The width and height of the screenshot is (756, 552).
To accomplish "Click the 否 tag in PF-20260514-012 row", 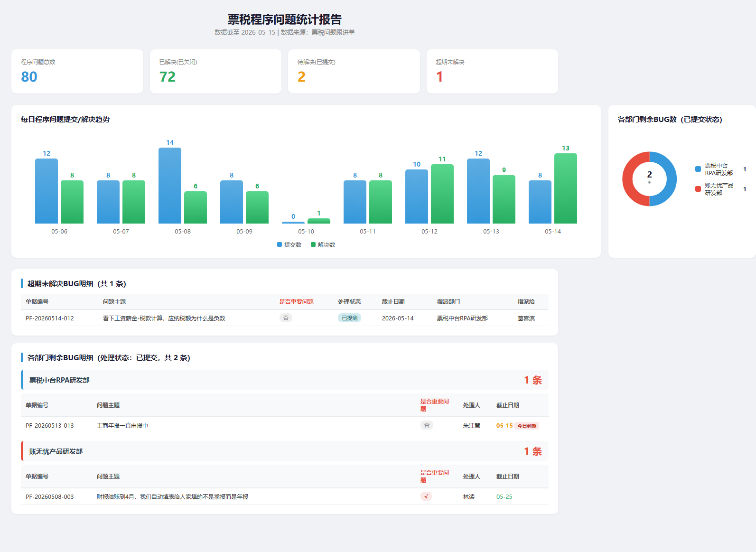I will click(x=286, y=318).
